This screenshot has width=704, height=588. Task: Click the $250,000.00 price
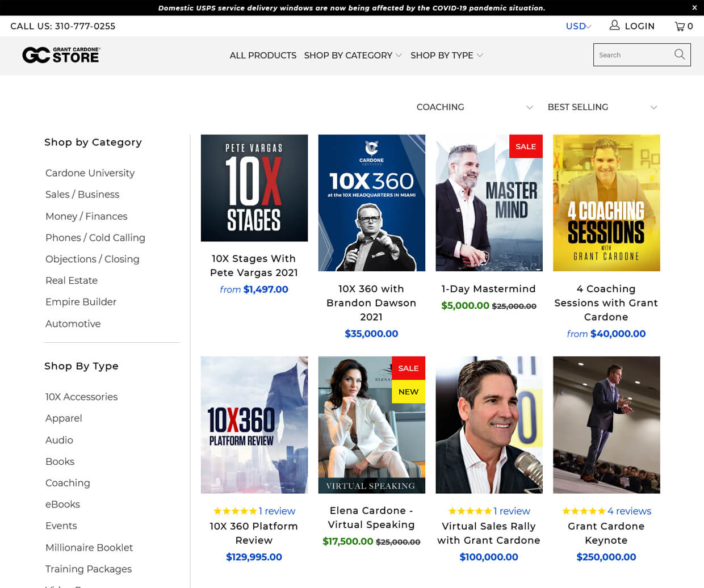click(606, 557)
